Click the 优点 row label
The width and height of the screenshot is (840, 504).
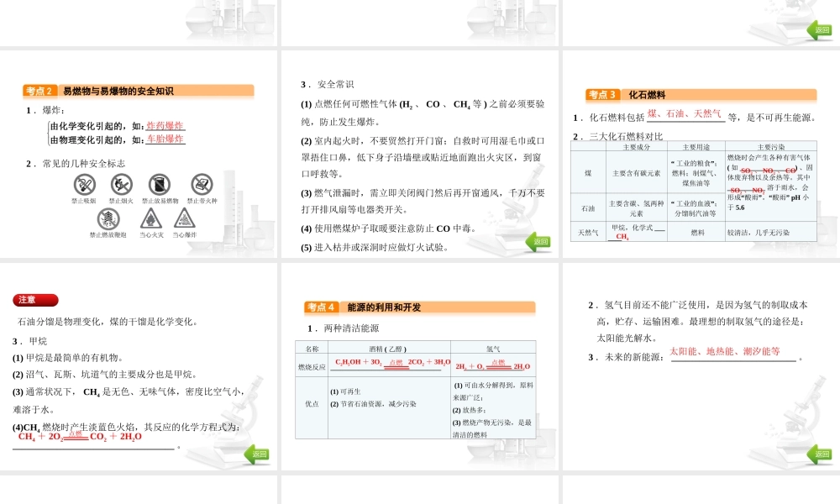[x=312, y=404]
